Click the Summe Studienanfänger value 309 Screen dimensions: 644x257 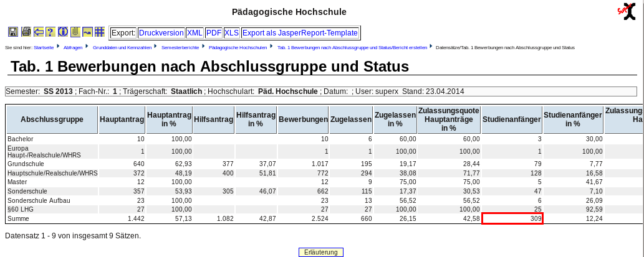[536, 219]
